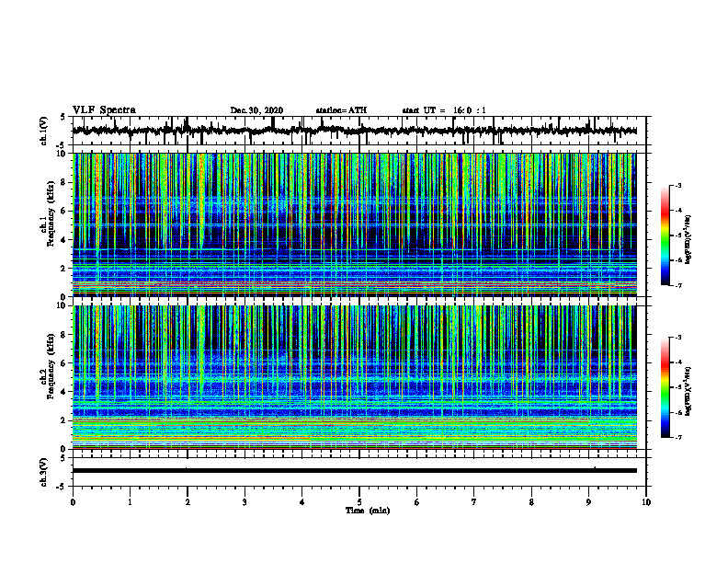Viewport: 728px width, 563px height.
Task: Select the "start UT = 16: 0 : 1" text
Action: click(x=444, y=110)
